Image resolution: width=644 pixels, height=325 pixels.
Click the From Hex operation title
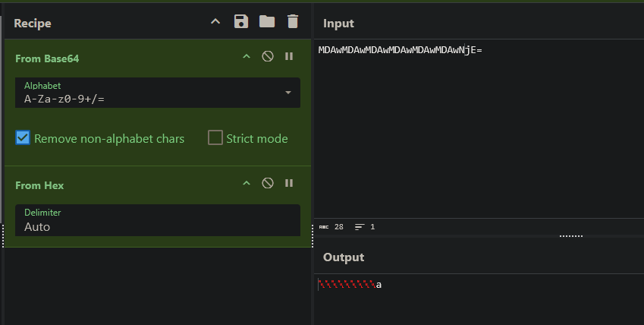[39, 185]
